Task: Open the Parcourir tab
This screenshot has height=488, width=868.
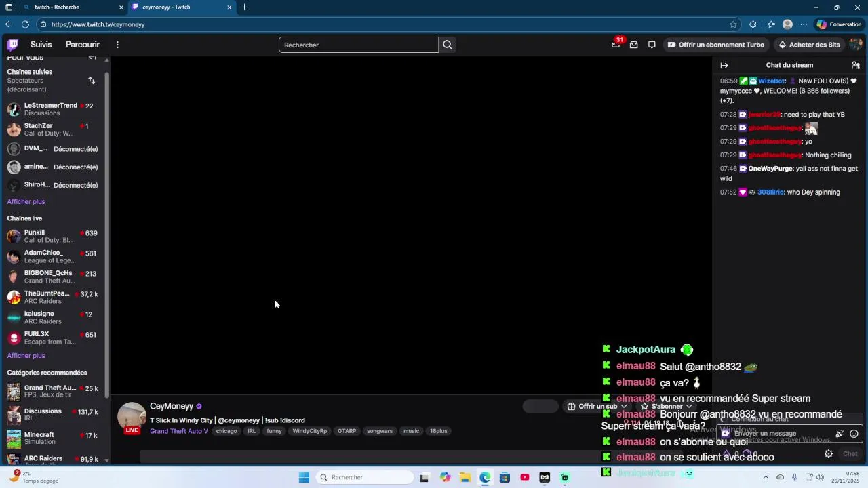Action: click(83, 45)
